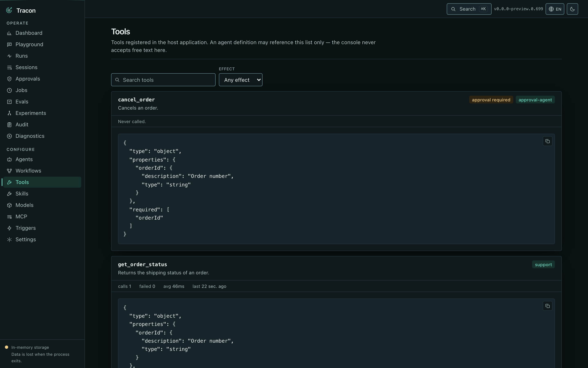
Task: Open Playground via its chat icon
Action: [x=9, y=45]
